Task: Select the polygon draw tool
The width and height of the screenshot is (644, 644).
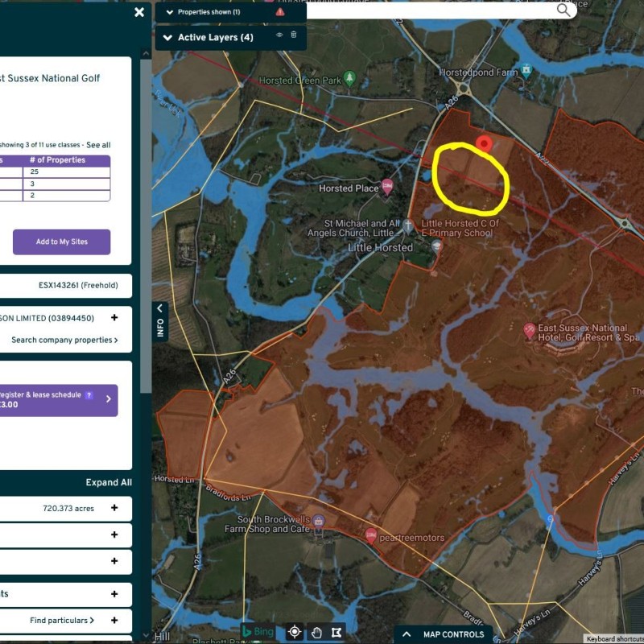Action: point(336,632)
